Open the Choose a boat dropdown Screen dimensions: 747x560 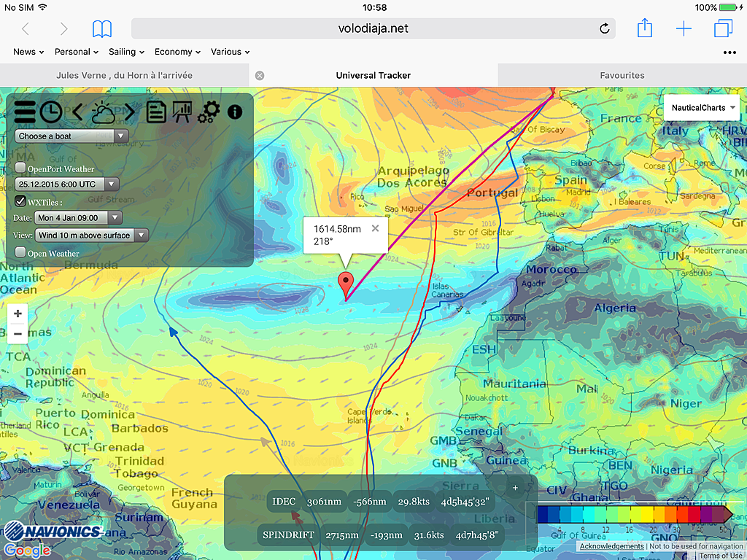[x=71, y=136]
